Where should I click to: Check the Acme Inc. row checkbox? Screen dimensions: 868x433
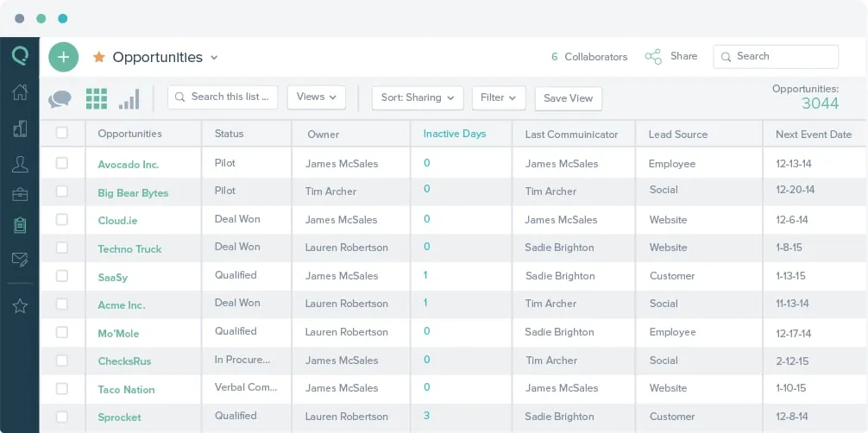click(62, 304)
